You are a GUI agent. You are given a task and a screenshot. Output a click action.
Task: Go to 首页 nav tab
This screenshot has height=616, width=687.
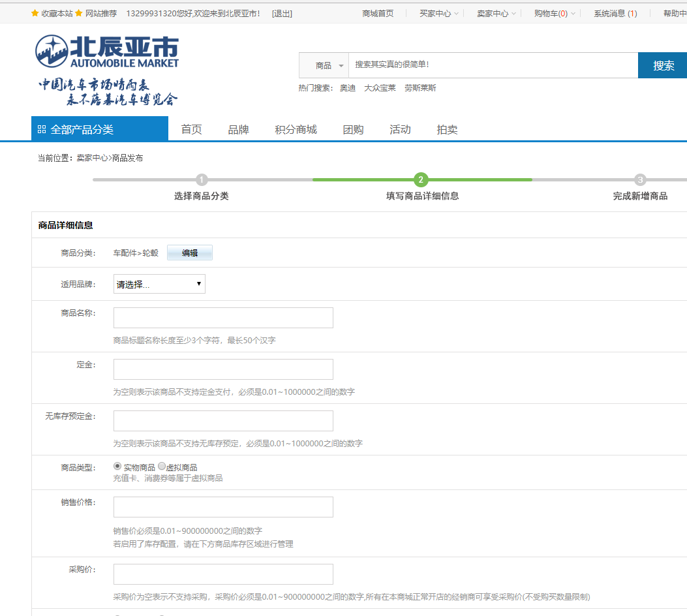pyautogui.click(x=191, y=129)
